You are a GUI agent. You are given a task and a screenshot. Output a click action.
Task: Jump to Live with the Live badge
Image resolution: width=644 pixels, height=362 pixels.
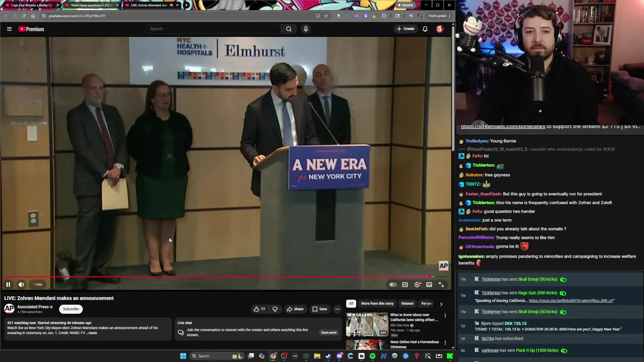(39, 285)
